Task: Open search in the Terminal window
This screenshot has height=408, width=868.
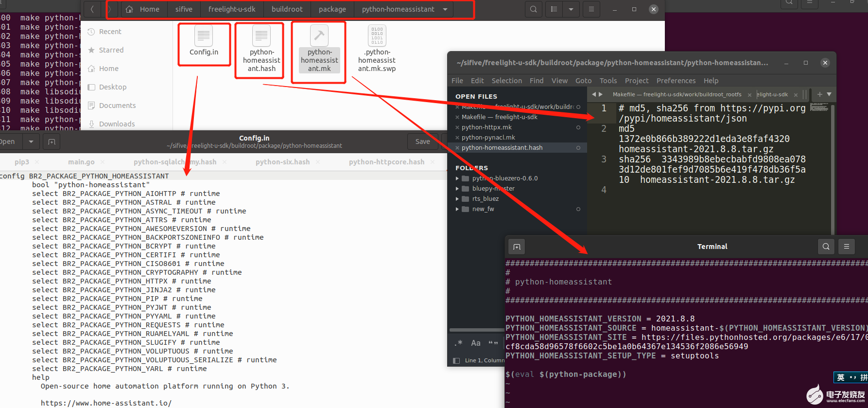Action: coord(826,247)
